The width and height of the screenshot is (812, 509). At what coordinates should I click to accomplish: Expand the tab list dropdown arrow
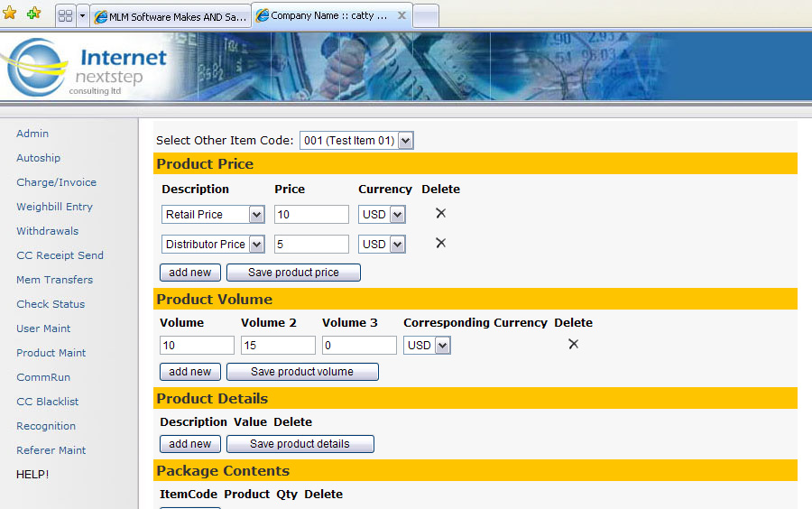pos(83,16)
